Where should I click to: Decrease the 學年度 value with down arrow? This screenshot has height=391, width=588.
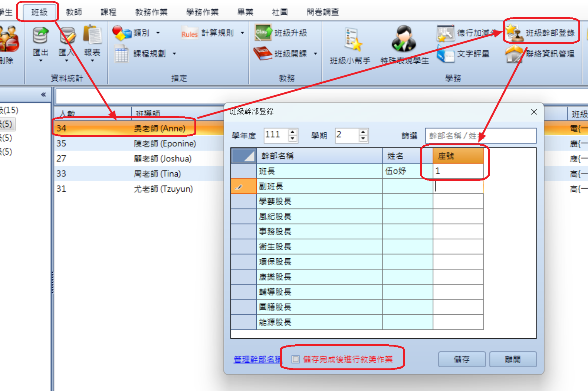coord(293,139)
